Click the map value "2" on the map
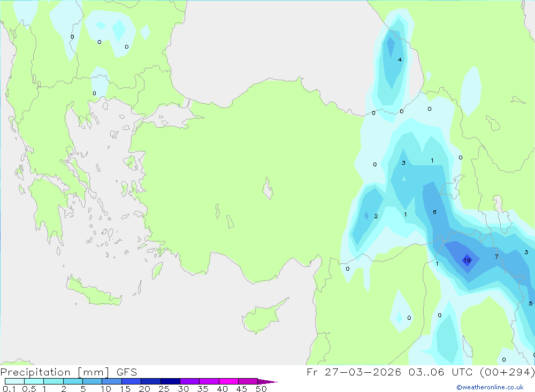 point(376,216)
